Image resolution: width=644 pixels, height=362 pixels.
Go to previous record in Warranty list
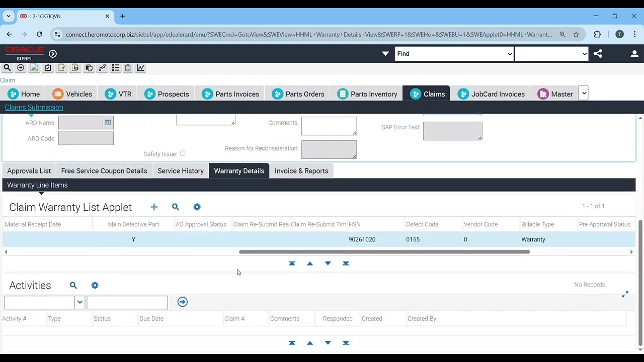tap(310, 263)
